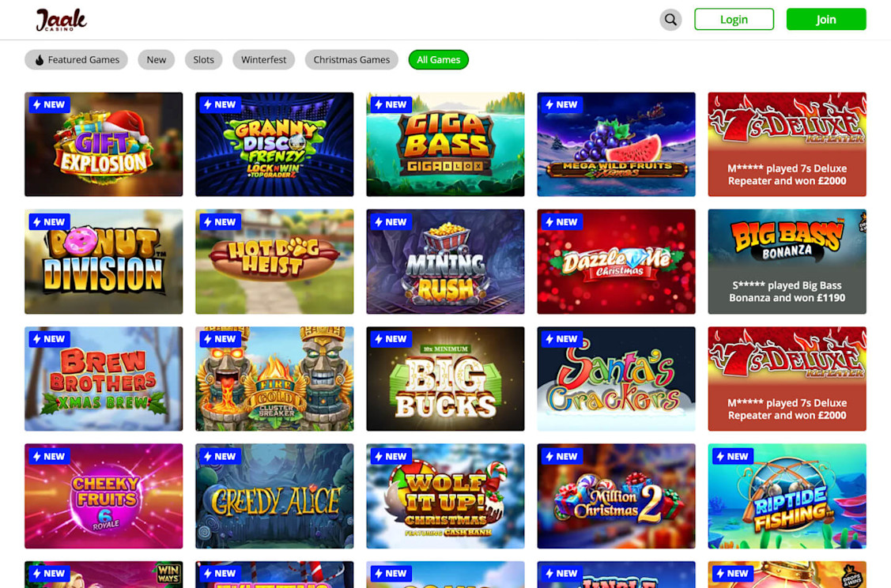Open the Mining Rush game tile
Screen dimensions: 891x588
click(446, 262)
